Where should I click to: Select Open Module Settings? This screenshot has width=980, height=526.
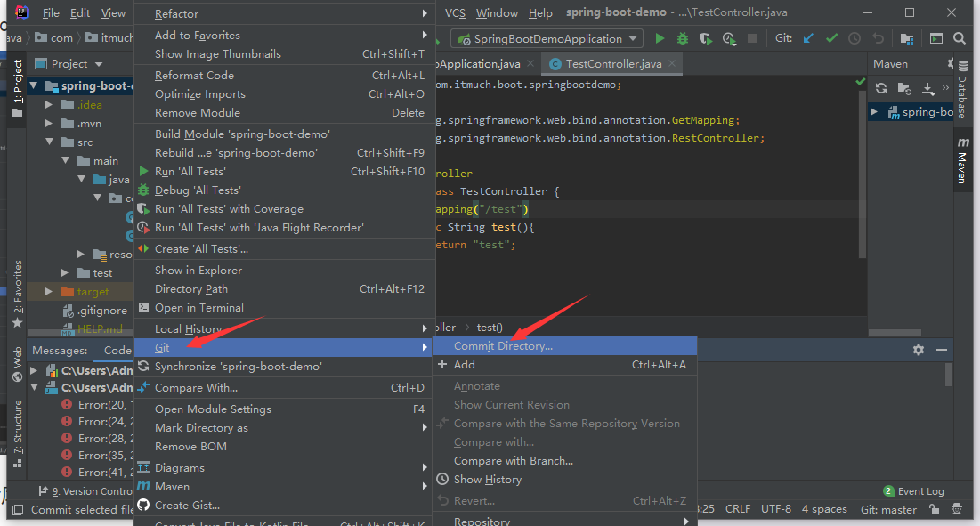tap(283, 409)
